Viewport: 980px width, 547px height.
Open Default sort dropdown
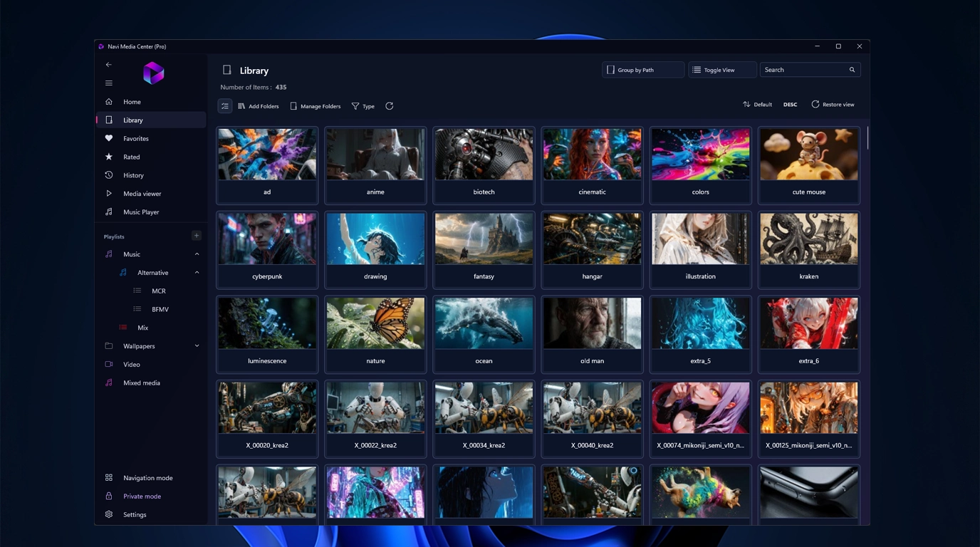[757, 105]
